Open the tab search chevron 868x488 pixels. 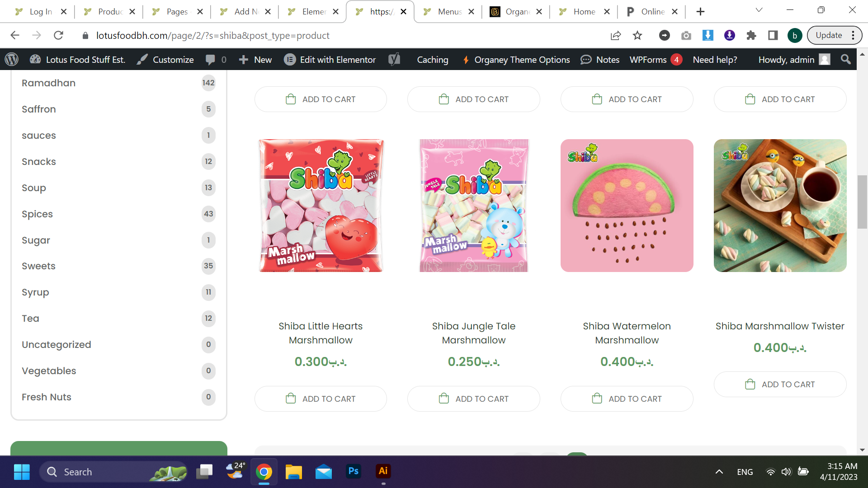click(759, 10)
